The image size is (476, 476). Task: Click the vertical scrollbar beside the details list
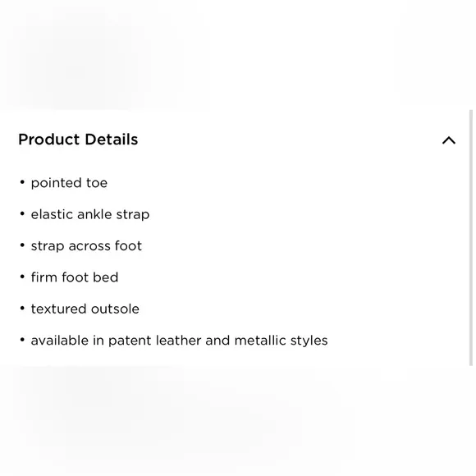[471, 238]
